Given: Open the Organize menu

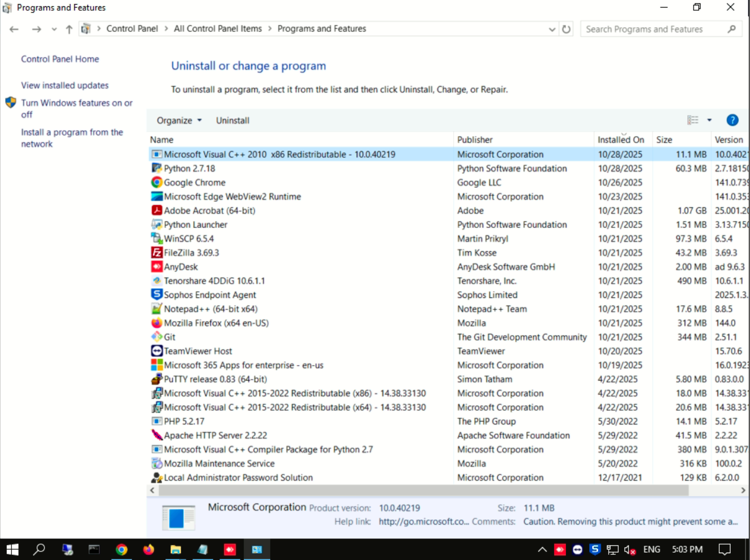Looking at the screenshot, I should pyautogui.click(x=178, y=120).
